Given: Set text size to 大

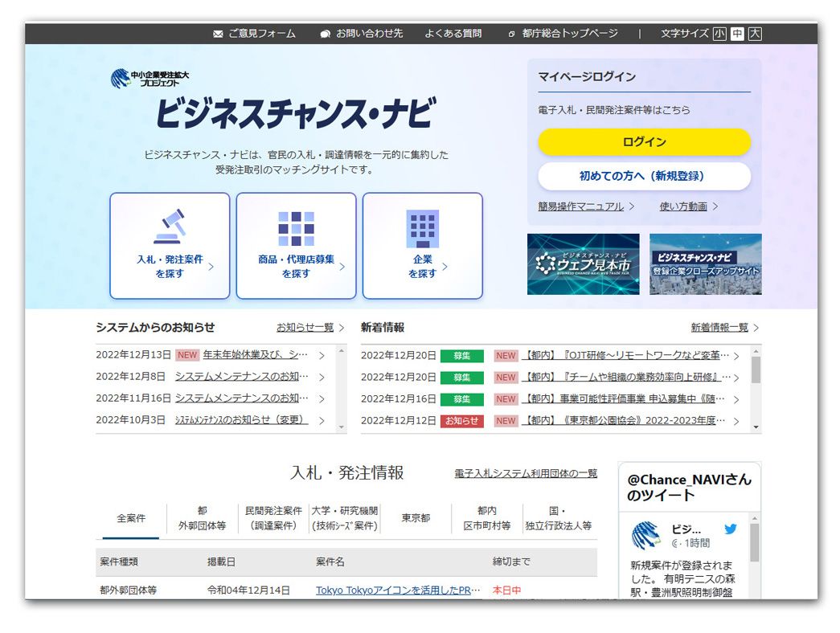Looking at the screenshot, I should pyautogui.click(x=755, y=34).
